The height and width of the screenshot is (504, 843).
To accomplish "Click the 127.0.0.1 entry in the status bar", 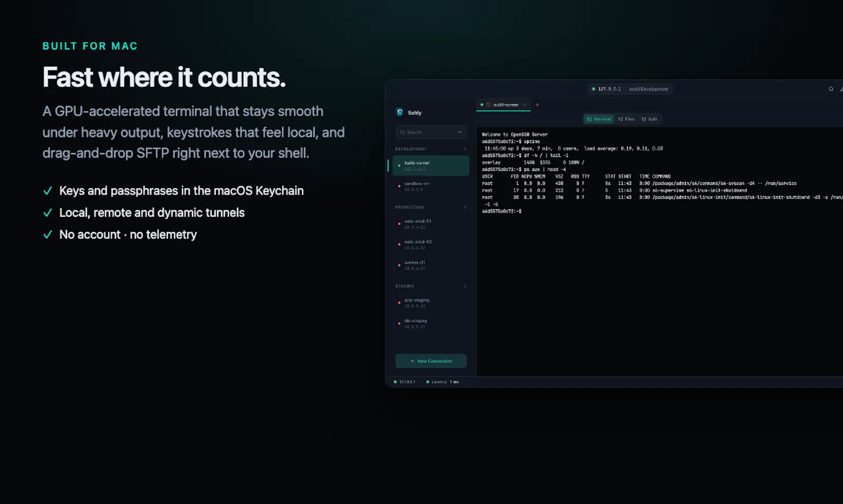I will pos(405,382).
